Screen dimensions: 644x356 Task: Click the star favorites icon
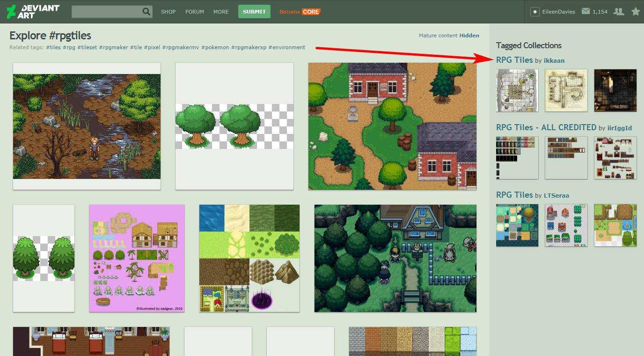(635, 12)
